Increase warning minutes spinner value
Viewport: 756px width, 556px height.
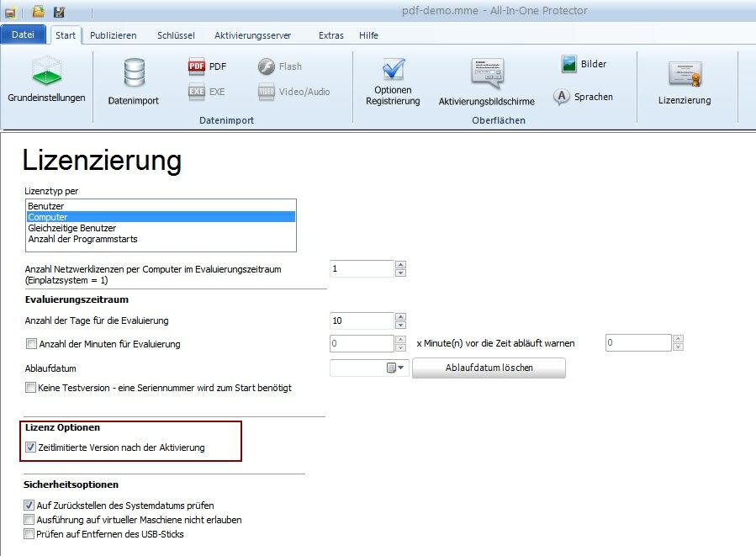click(678, 338)
